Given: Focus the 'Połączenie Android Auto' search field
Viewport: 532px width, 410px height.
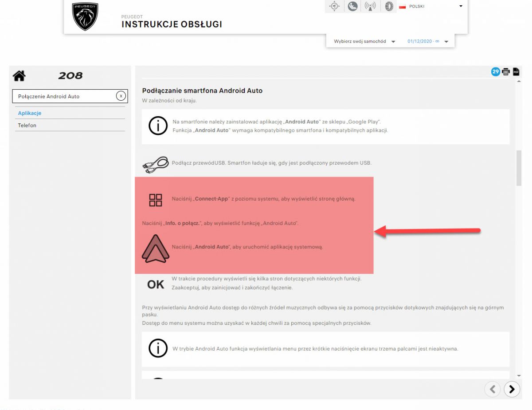Looking at the screenshot, I should 71,96.
